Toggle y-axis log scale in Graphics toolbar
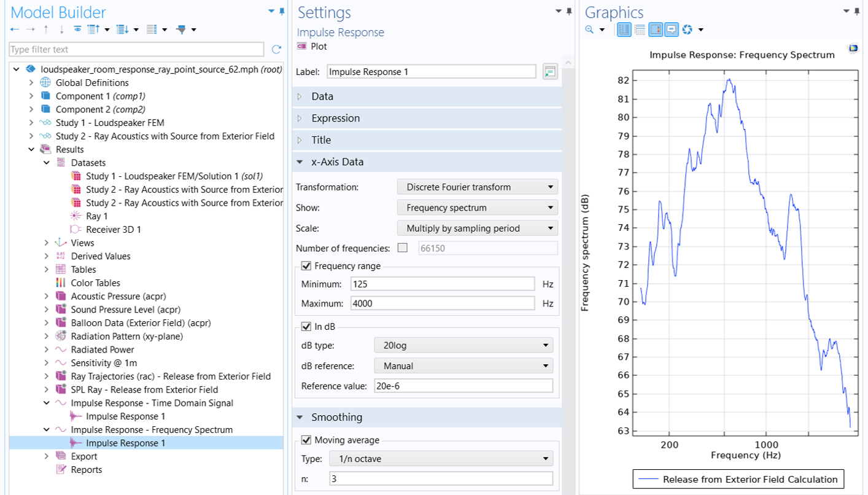 point(640,29)
